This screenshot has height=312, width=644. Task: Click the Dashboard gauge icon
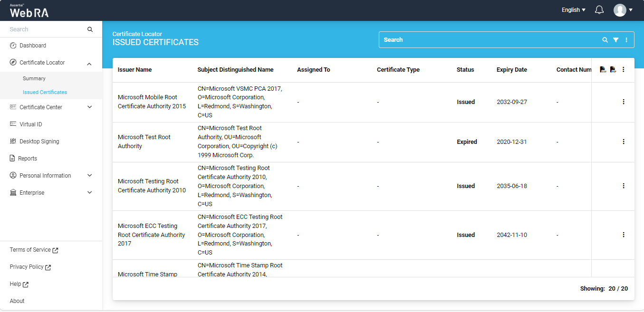point(13,46)
